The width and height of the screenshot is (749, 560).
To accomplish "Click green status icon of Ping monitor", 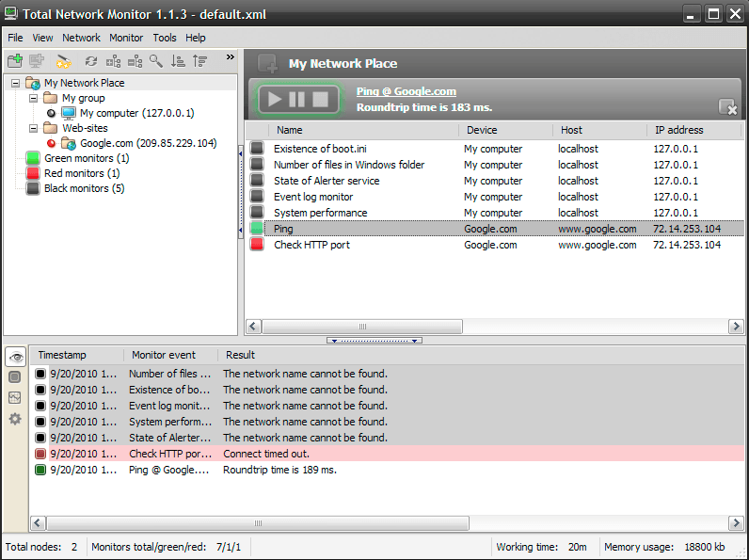I will pyautogui.click(x=257, y=229).
